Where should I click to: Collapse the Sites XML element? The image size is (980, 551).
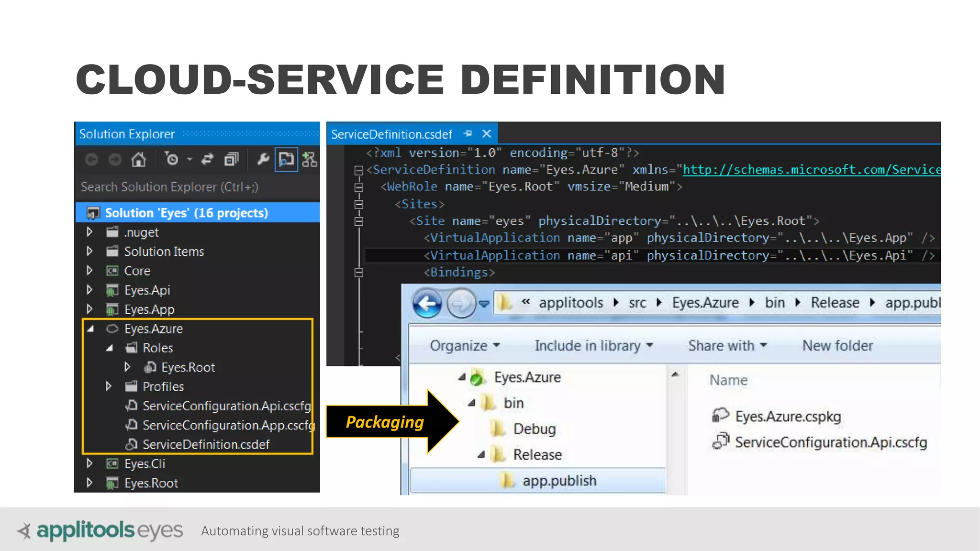(x=358, y=204)
